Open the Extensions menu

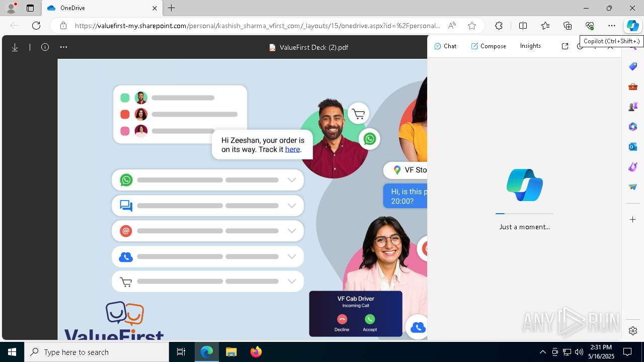tap(499, 26)
